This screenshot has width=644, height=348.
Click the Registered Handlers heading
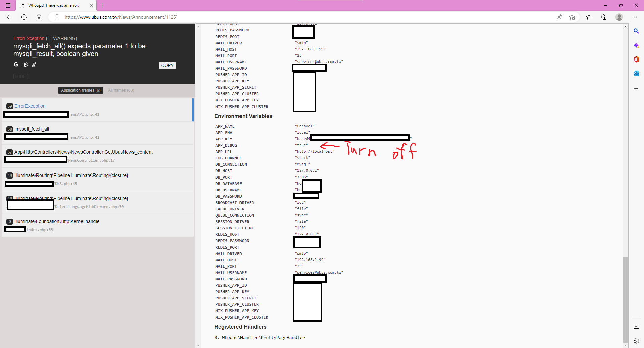(x=240, y=327)
